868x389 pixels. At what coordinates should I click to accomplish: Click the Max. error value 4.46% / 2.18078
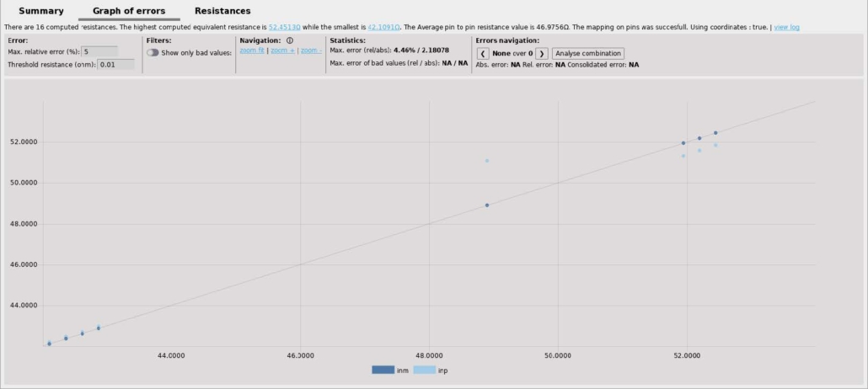pyautogui.click(x=421, y=51)
